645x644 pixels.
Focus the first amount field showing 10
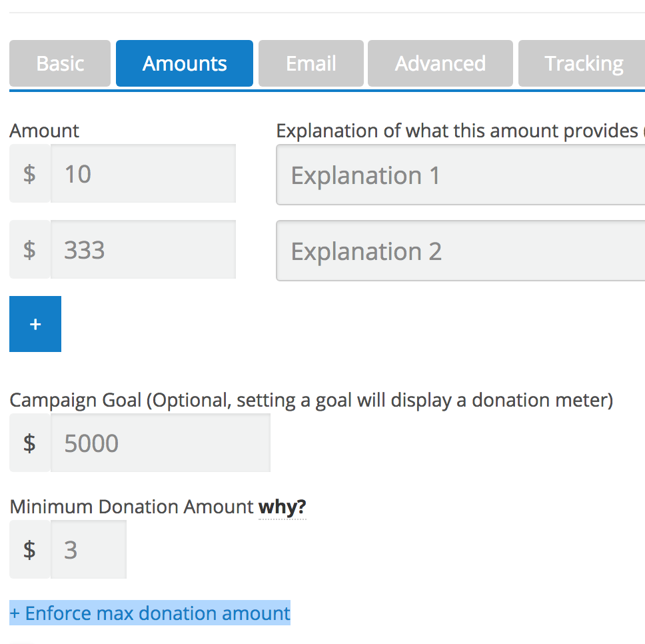[x=143, y=174]
